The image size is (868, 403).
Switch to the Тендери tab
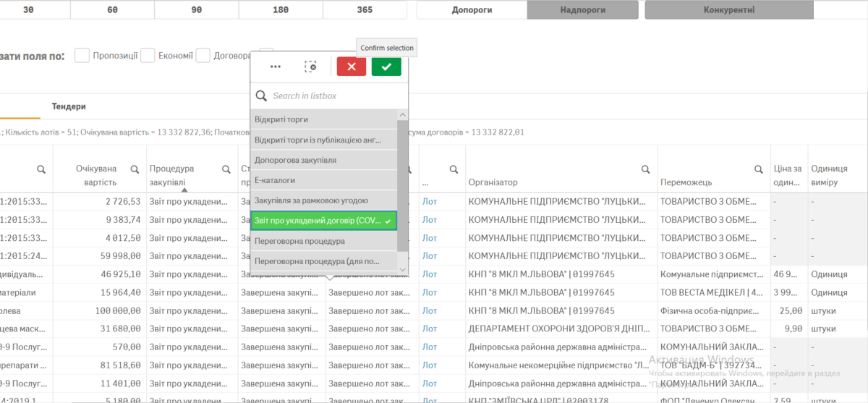[69, 106]
